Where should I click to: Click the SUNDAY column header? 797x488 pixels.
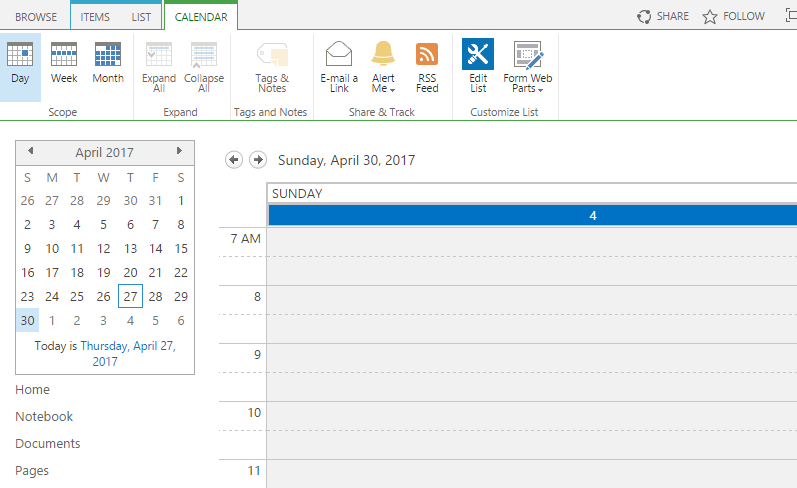pyautogui.click(x=532, y=194)
